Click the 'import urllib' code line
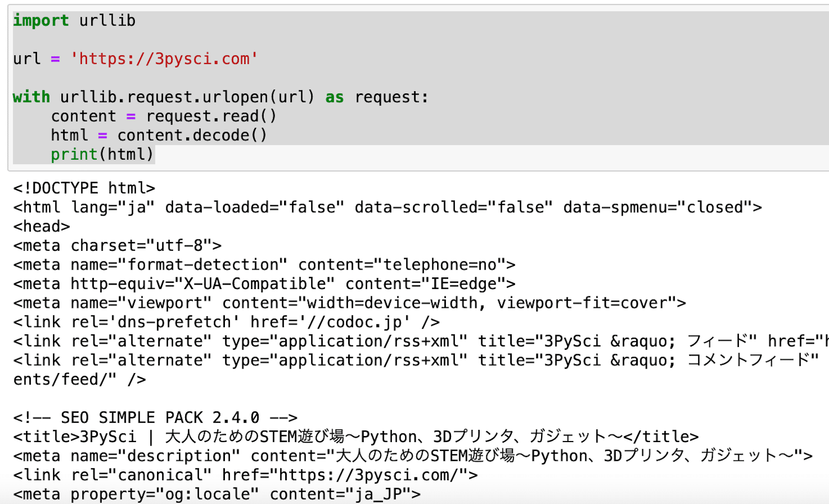Image resolution: width=829 pixels, height=504 pixels. pyautogui.click(x=74, y=20)
